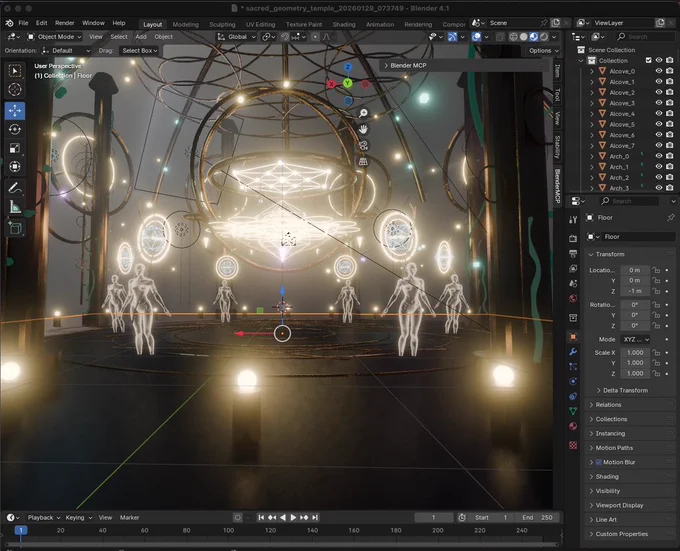Switch orthographic perspective grid icon
Screen dimensions: 680x551
363,162
